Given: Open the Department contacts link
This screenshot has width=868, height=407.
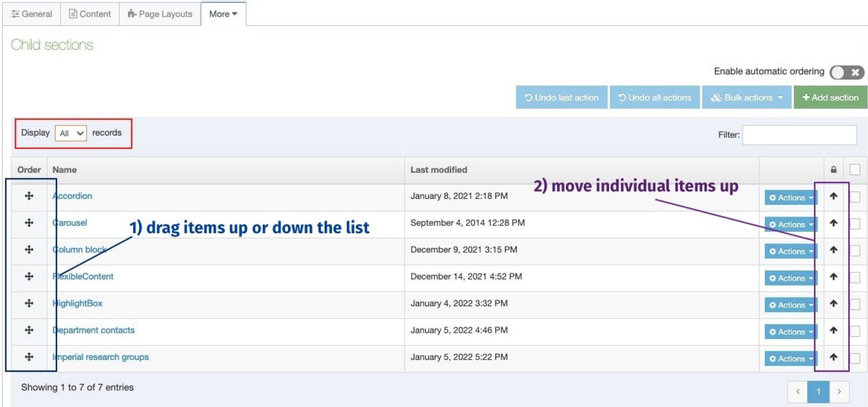Looking at the screenshot, I should [94, 330].
